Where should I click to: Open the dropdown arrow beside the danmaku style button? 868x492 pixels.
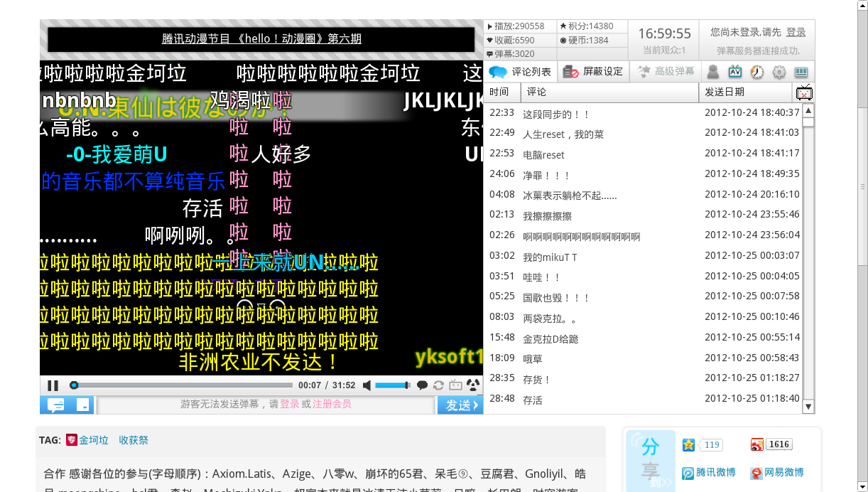coord(83,405)
